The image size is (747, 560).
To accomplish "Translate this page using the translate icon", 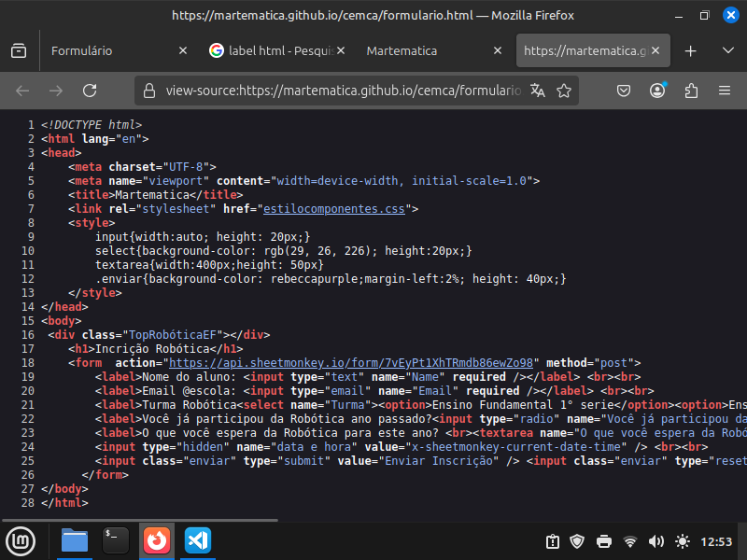I will [538, 91].
